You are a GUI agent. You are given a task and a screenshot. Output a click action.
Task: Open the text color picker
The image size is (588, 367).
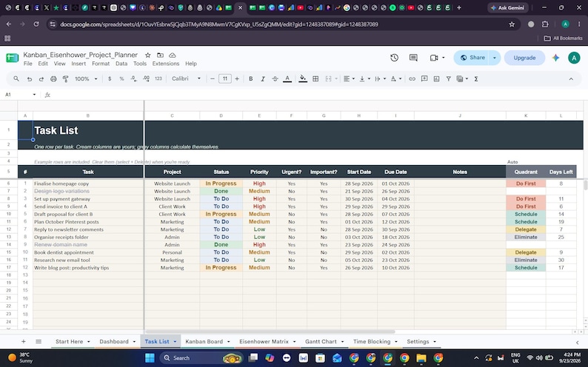point(287,78)
